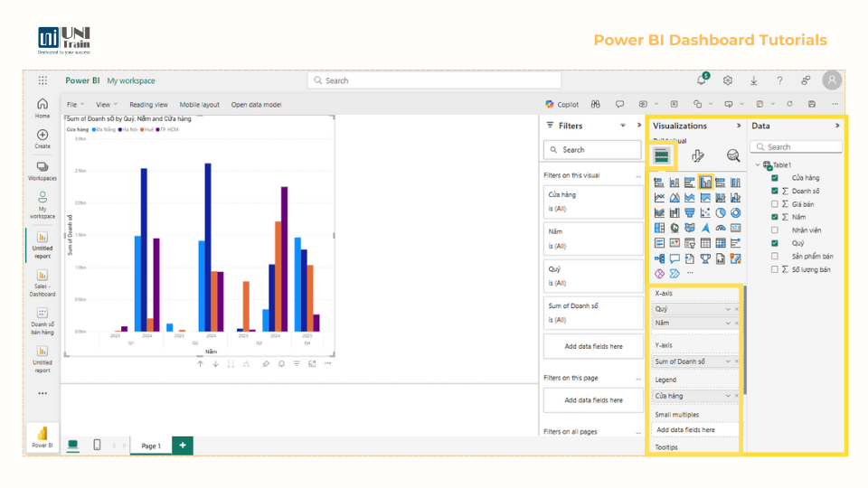Open the app launcher grid icon

click(42, 80)
